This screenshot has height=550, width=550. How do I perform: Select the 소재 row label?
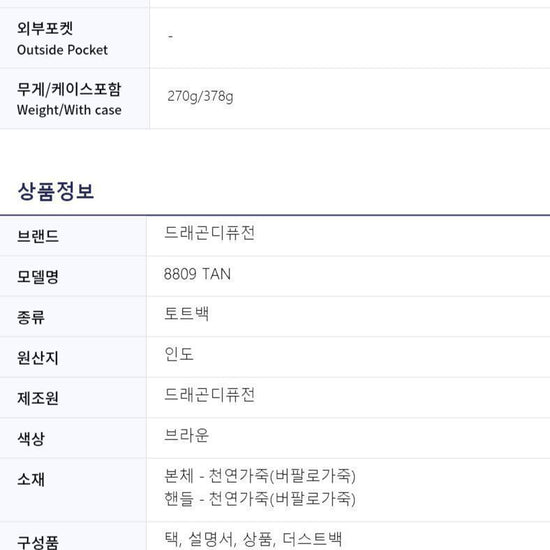click(x=31, y=479)
